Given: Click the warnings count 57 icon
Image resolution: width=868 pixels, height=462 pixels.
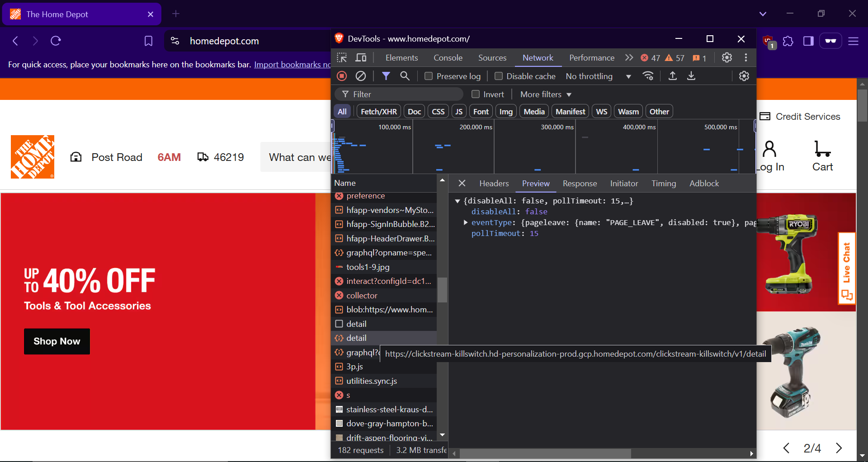Looking at the screenshot, I should tap(675, 58).
